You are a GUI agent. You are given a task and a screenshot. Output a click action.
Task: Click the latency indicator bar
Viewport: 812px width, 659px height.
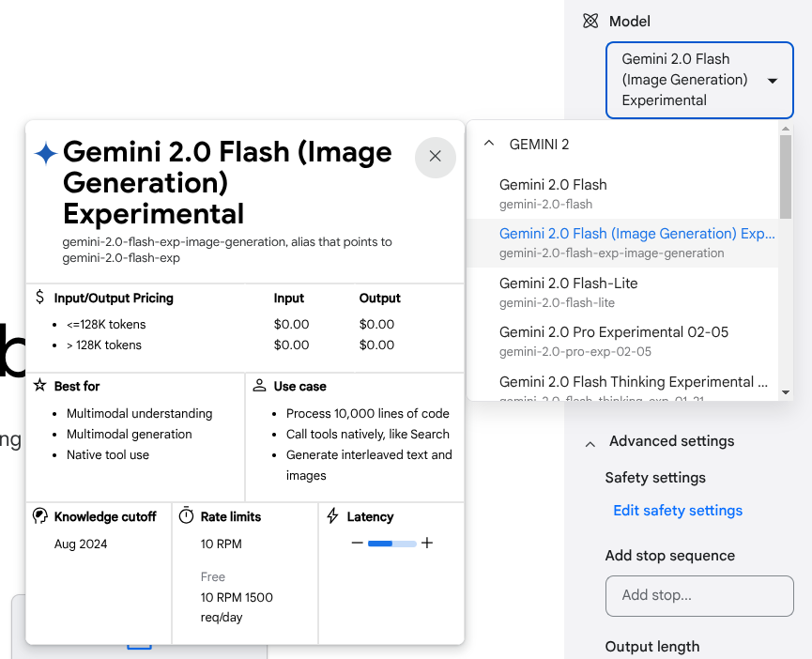391,543
